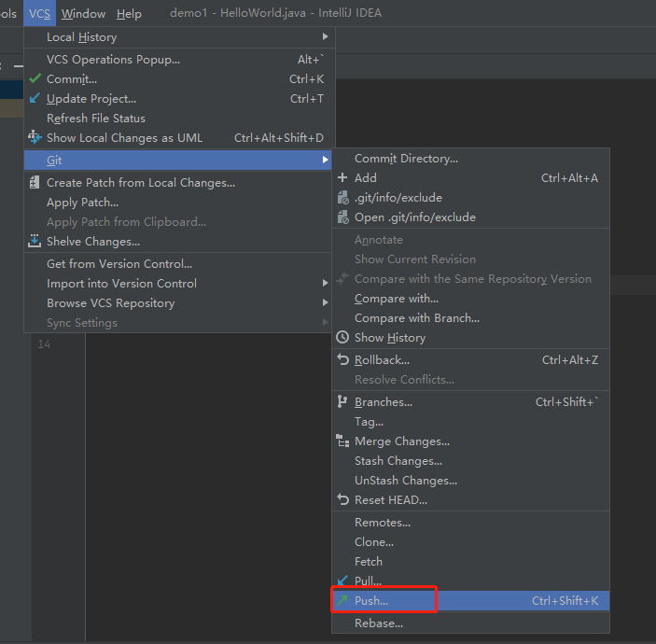This screenshot has height=644, width=656.
Task: Click the plus icon next to Add
Action: (x=342, y=177)
